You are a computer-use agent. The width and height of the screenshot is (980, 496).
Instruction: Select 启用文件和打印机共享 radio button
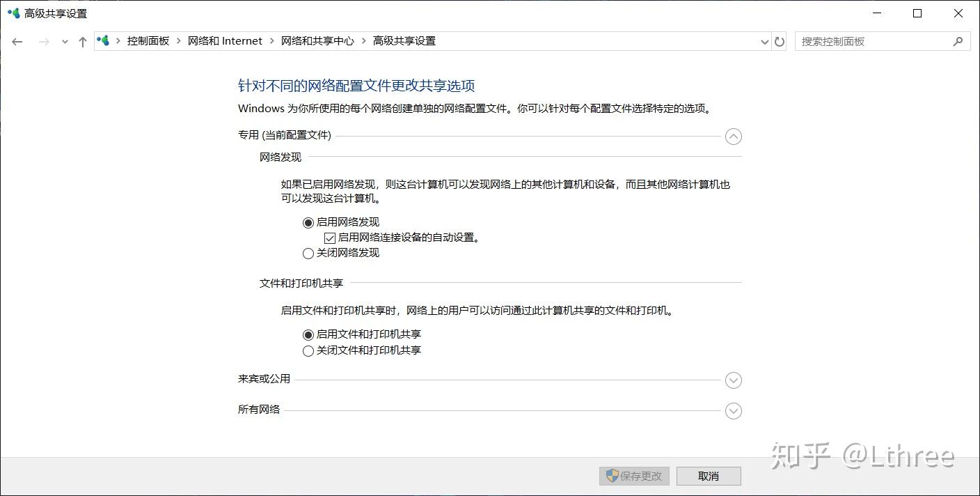point(308,335)
